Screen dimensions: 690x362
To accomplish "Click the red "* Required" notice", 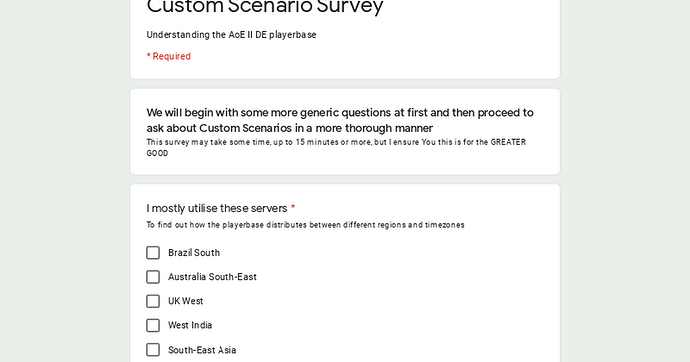I will [x=169, y=56].
